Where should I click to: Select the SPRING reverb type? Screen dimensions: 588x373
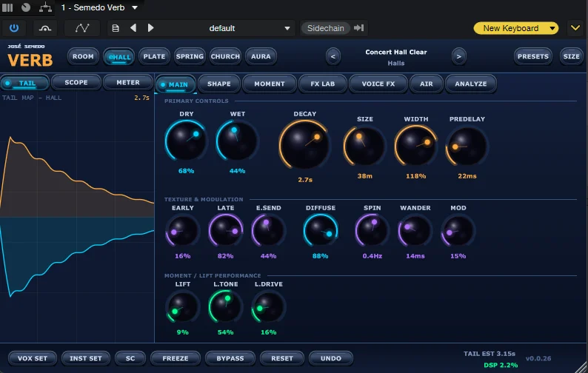pos(190,56)
